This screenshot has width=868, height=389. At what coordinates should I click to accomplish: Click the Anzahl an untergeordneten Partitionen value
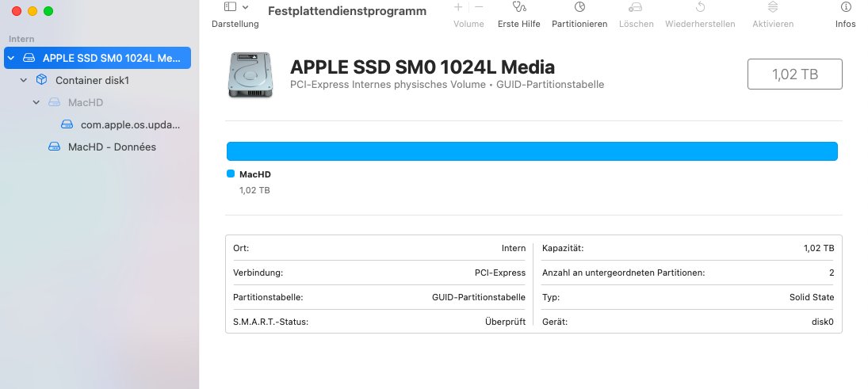coord(832,273)
